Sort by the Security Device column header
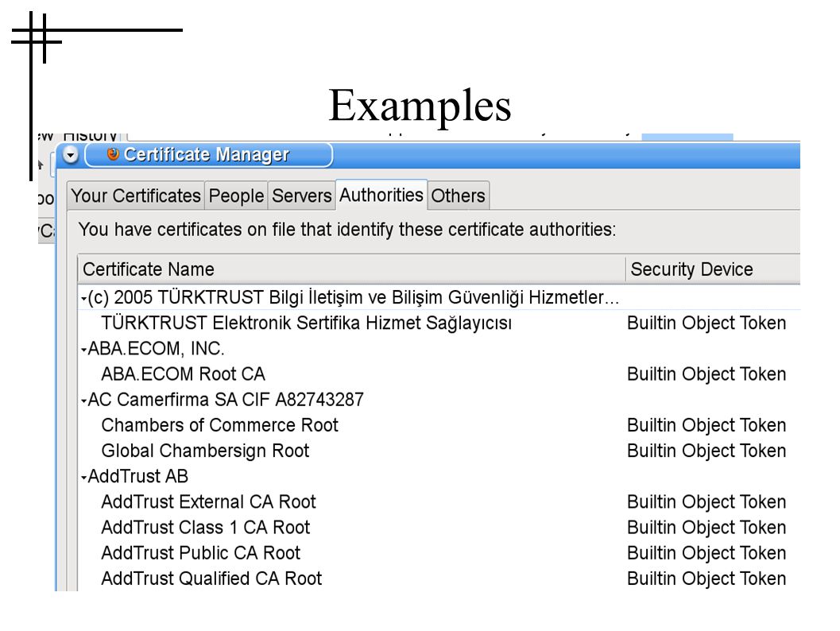This screenshot has height=631, width=840. [713, 269]
